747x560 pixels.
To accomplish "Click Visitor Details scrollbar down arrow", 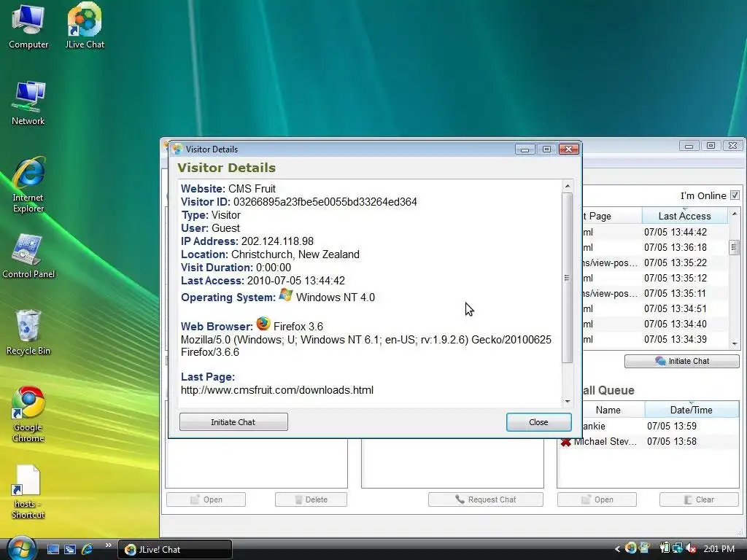I will pyautogui.click(x=567, y=402).
